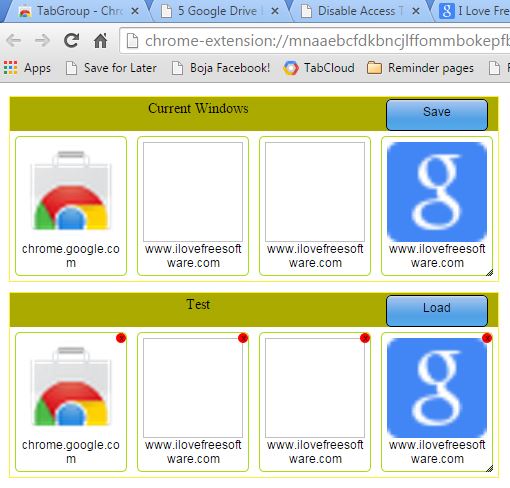Go back using the browser back arrow

pyautogui.click(x=14, y=41)
